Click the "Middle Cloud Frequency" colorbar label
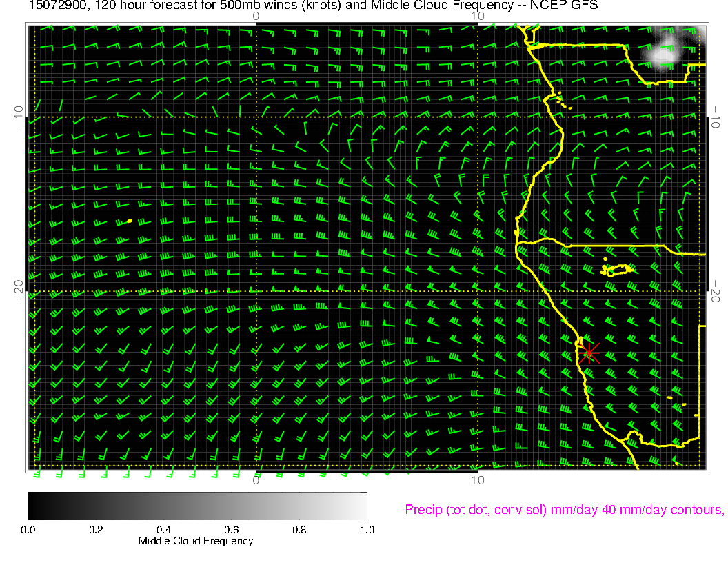Image resolution: width=728 pixels, height=563 pixels. pos(196,541)
